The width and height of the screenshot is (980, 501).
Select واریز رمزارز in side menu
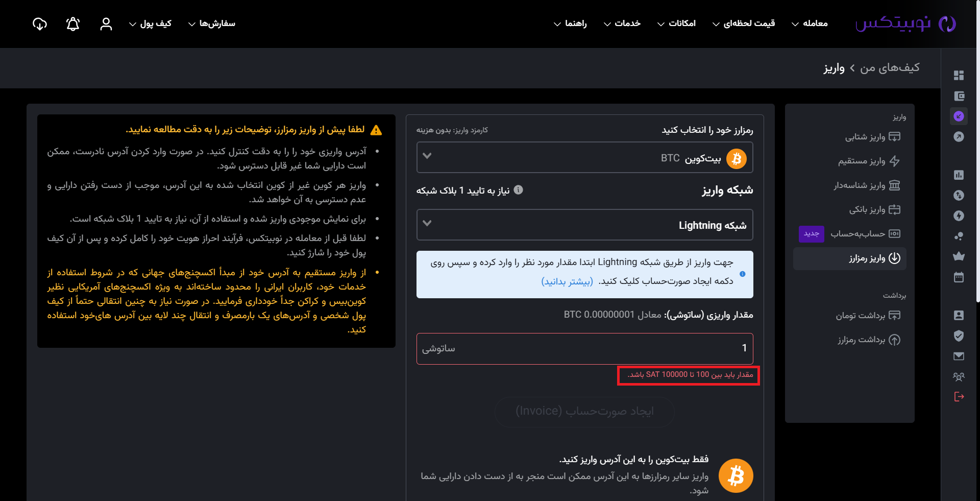click(850, 258)
